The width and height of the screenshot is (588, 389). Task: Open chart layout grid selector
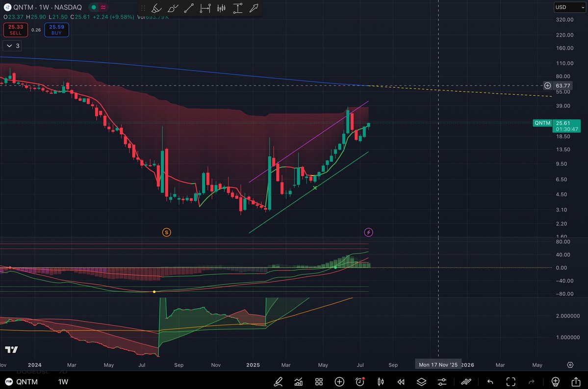coord(319,382)
